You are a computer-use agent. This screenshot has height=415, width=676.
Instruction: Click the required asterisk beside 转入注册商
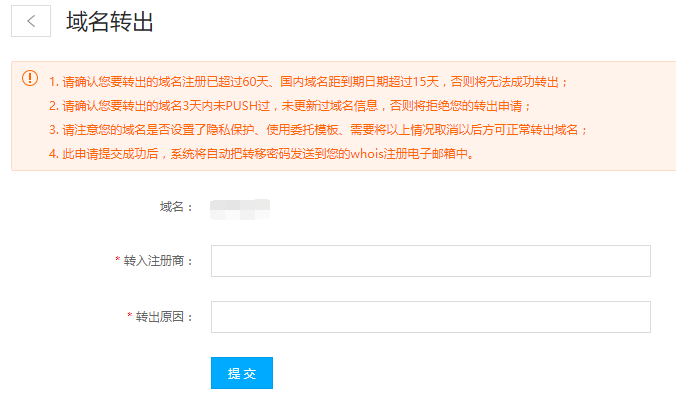pos(118,261)
